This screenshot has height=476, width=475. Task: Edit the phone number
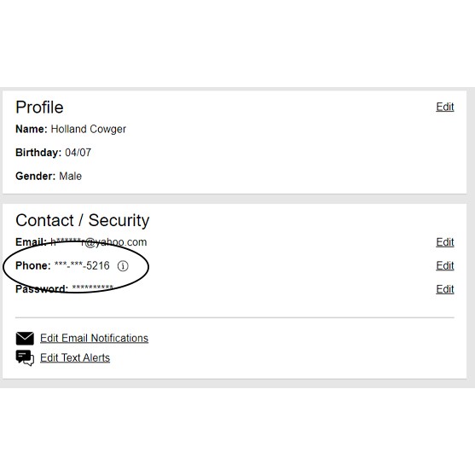[445, 265]
